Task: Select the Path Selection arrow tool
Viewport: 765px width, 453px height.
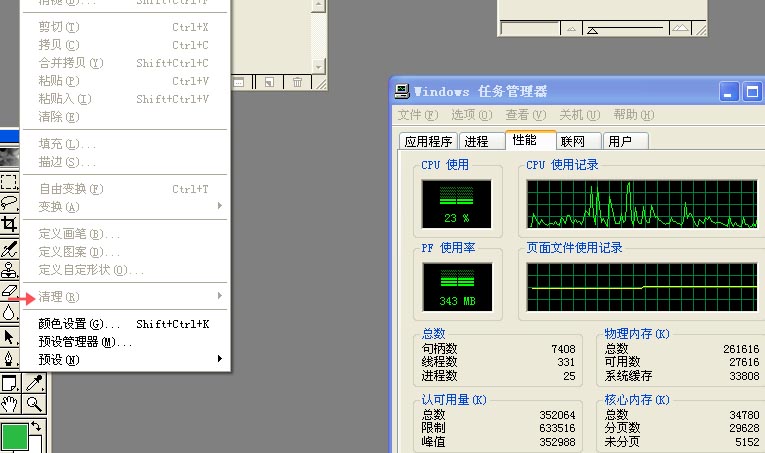Action: (x=9, y=337)
